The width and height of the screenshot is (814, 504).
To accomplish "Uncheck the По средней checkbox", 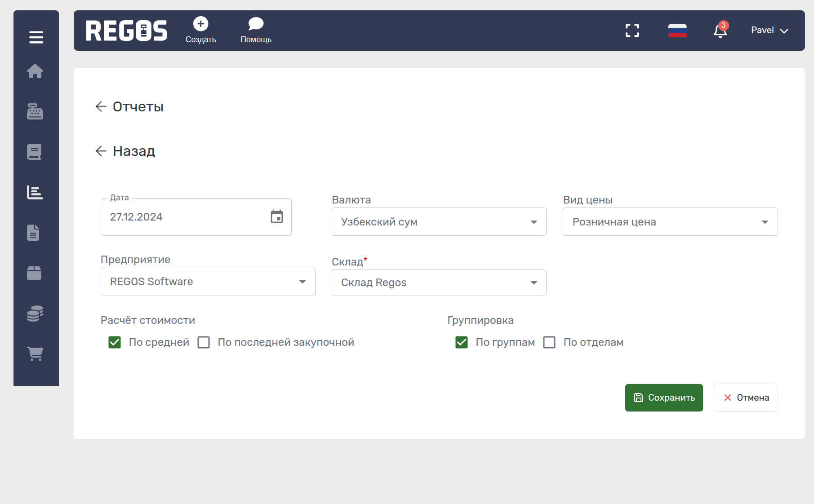I will (115, 342).
